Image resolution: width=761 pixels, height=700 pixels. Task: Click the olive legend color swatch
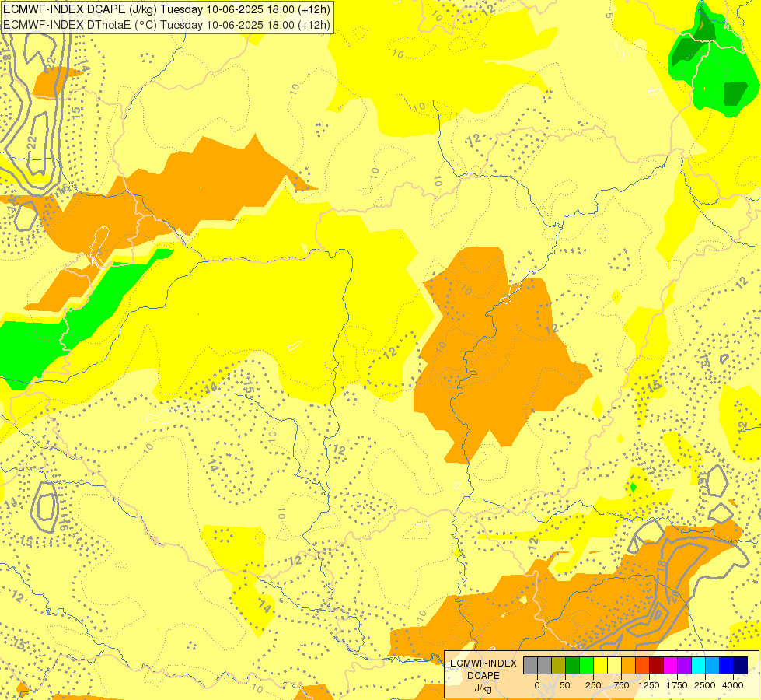(x=559, y=665)
